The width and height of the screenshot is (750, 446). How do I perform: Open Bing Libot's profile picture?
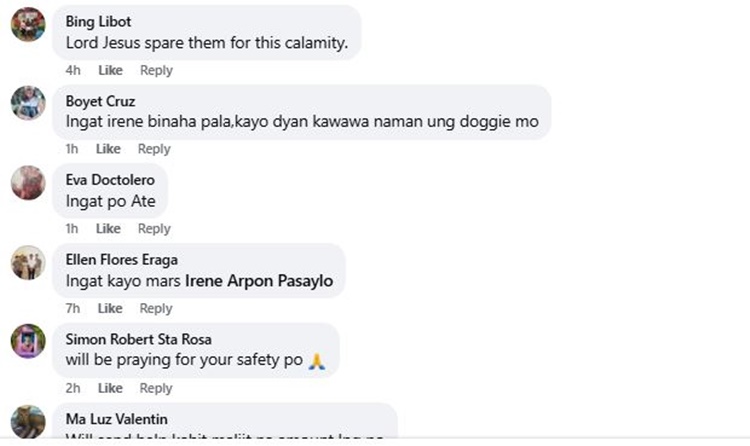click(x=28, y=24)
